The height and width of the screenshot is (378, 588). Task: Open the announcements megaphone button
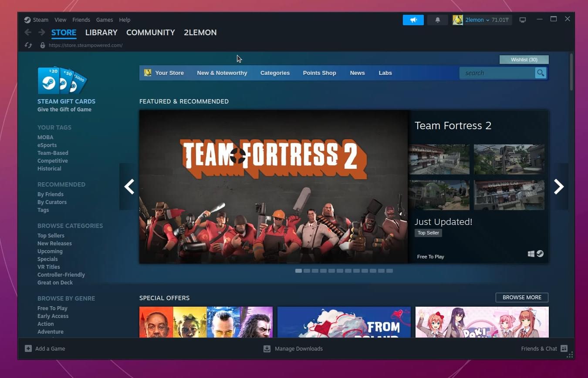coord(413,20)
